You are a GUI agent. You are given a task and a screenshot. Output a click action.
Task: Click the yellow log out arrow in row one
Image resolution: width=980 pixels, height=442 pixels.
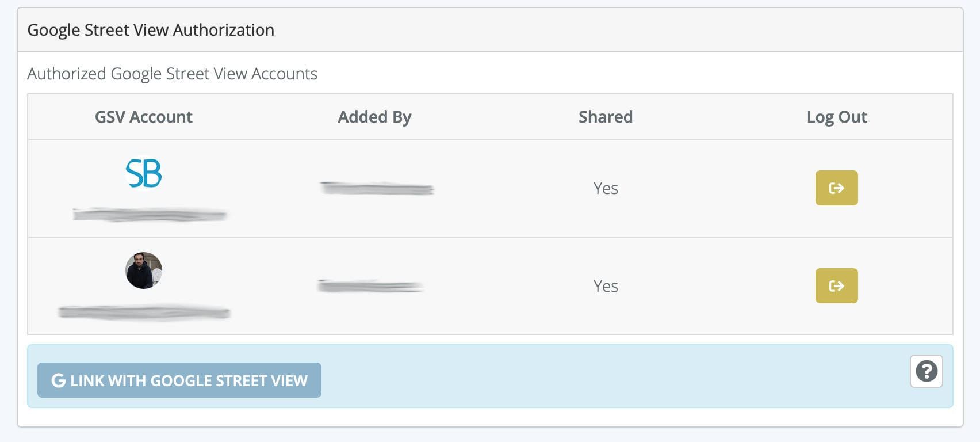click(x=836, y=188)
